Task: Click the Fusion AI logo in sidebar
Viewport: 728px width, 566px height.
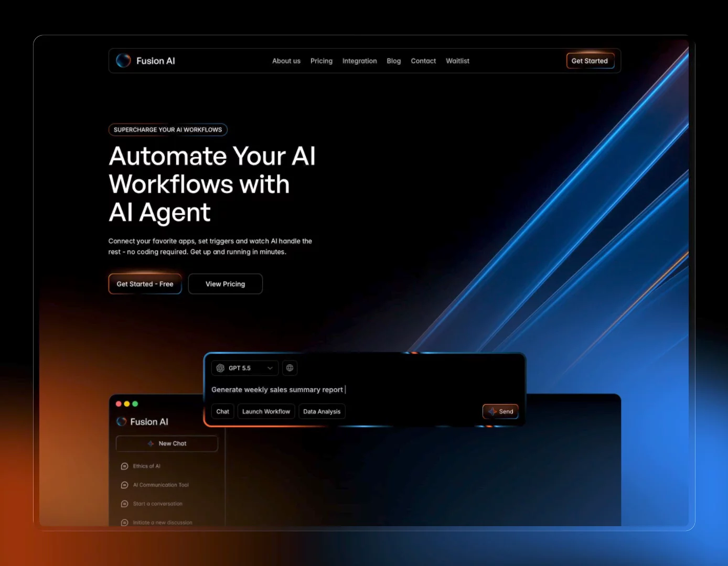Action: pos(142,422)
